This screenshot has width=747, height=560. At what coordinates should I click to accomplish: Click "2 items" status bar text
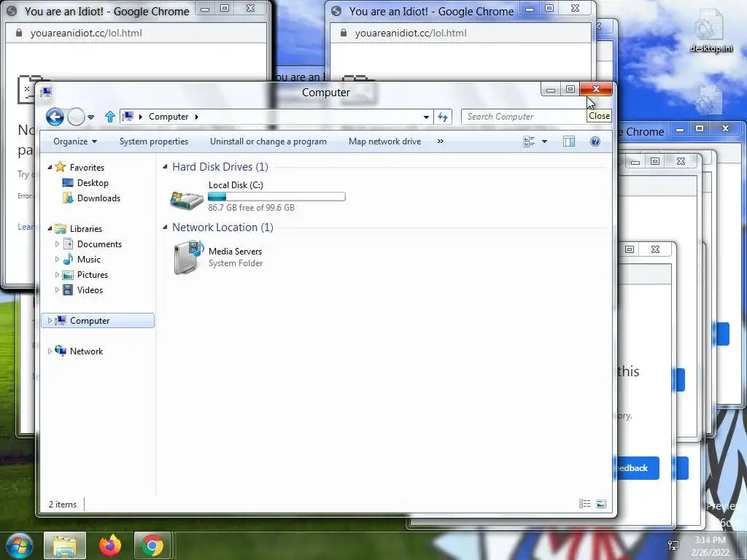(x=63, y=505)
